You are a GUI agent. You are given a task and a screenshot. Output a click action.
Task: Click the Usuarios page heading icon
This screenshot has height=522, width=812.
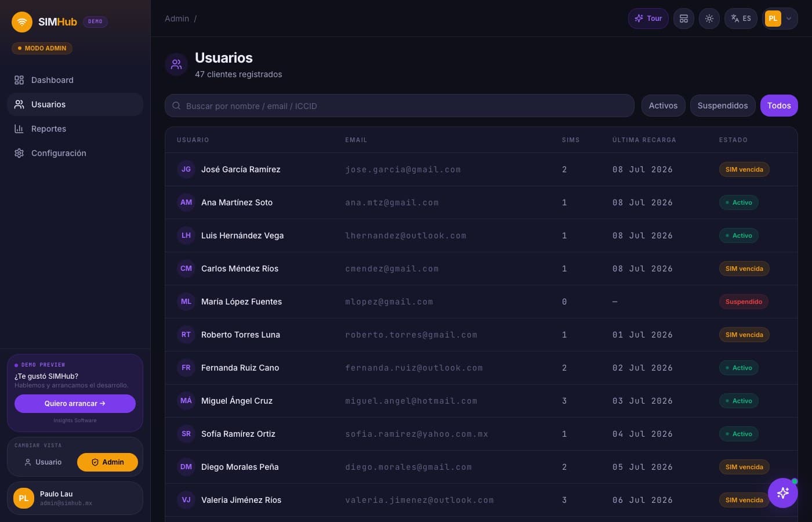click(x=176, y=64)
